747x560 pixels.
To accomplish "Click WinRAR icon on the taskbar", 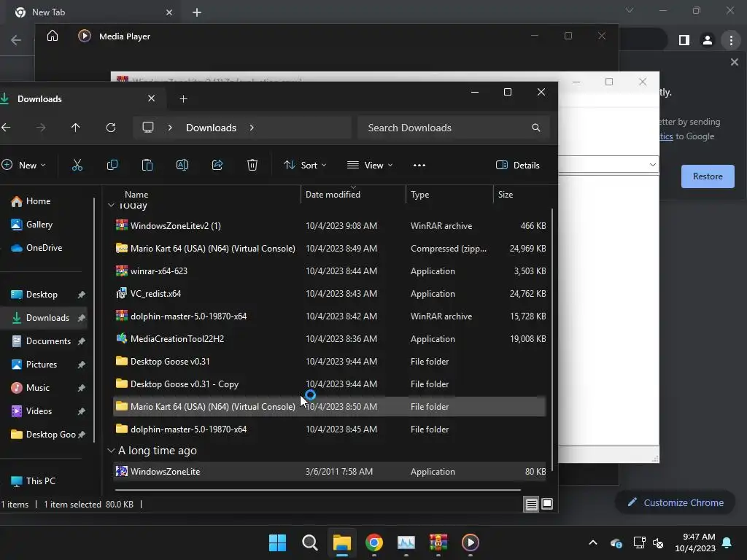I will tap(438, 542).
